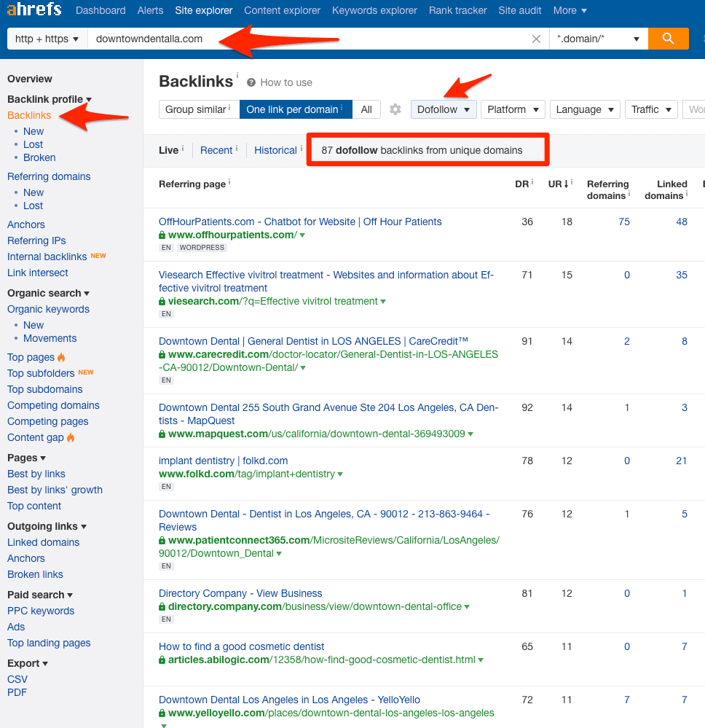Open the More menu in top navigation
Image resolution: width=705 pixels, height=728 pixels.
(x=570, y=10)
